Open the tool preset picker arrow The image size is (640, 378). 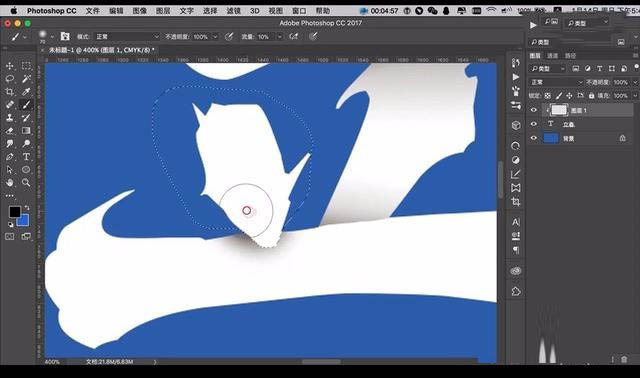pyautogui.click(x=25, y=37)
